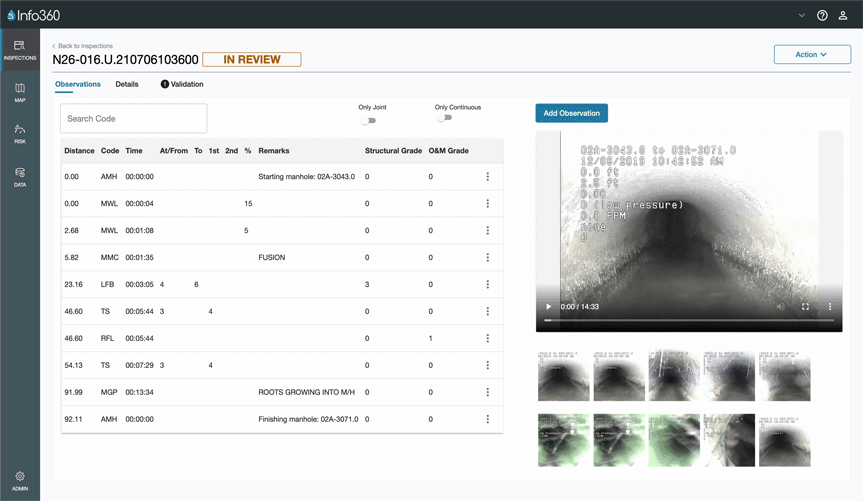Open Admin settings gear icon

[x=19, y=481]
